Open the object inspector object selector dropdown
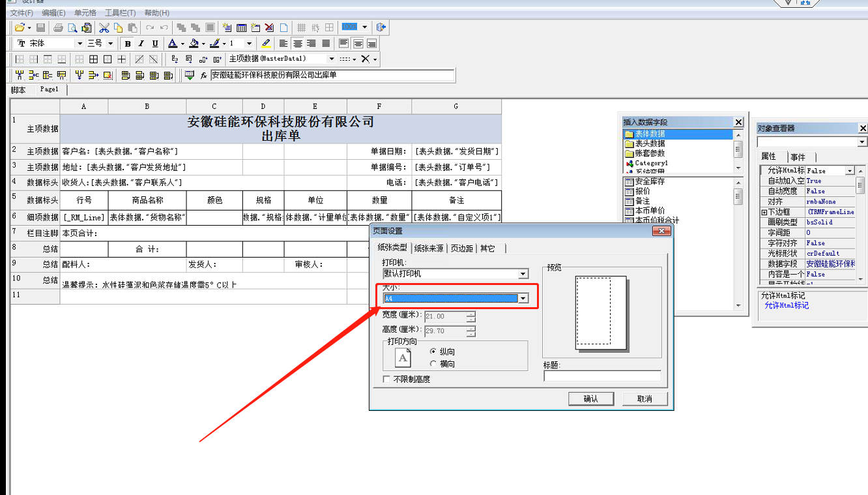Viewport: 868px width, 495px height. (x=862, y=142)
